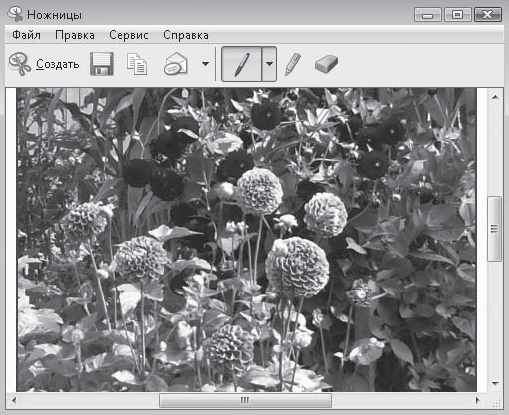Save snip with the floppy disk icon

(x=102, y=64)
